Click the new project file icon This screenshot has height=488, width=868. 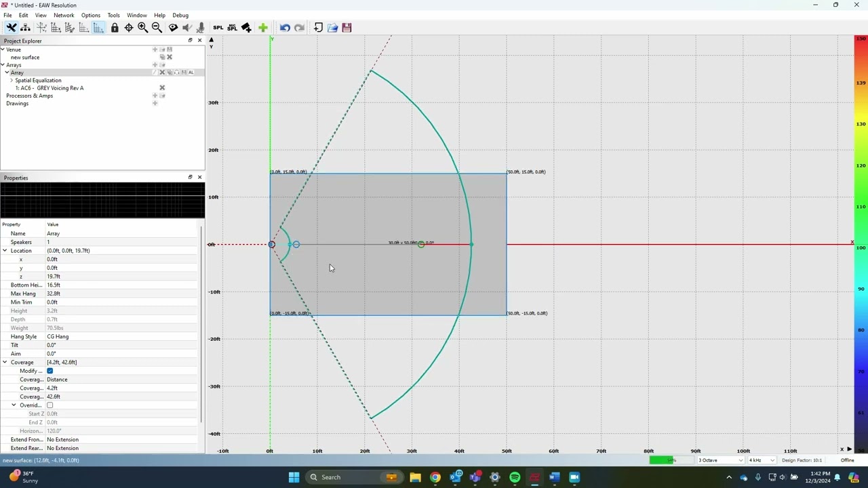(x=318, y=28)
